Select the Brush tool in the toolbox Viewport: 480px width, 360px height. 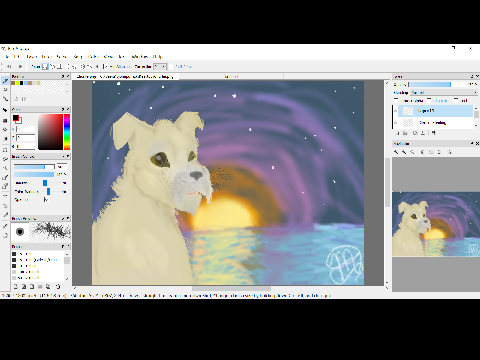coord(5,81)
